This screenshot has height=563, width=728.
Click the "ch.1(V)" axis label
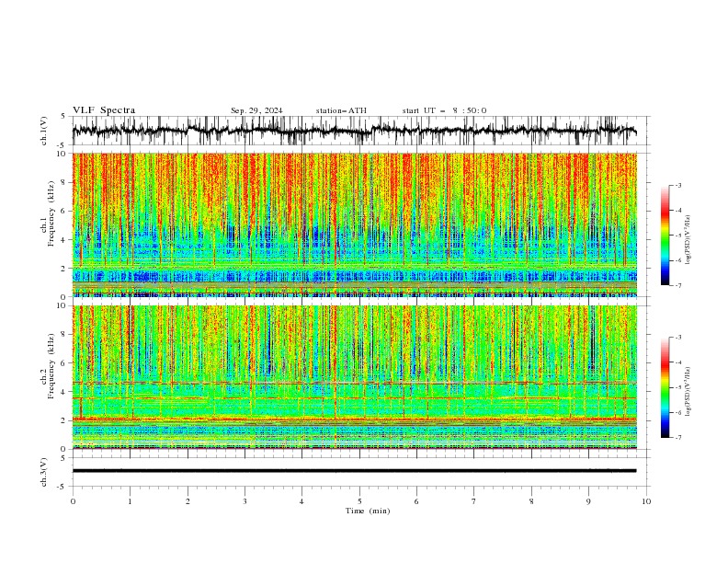click(44, 131)
